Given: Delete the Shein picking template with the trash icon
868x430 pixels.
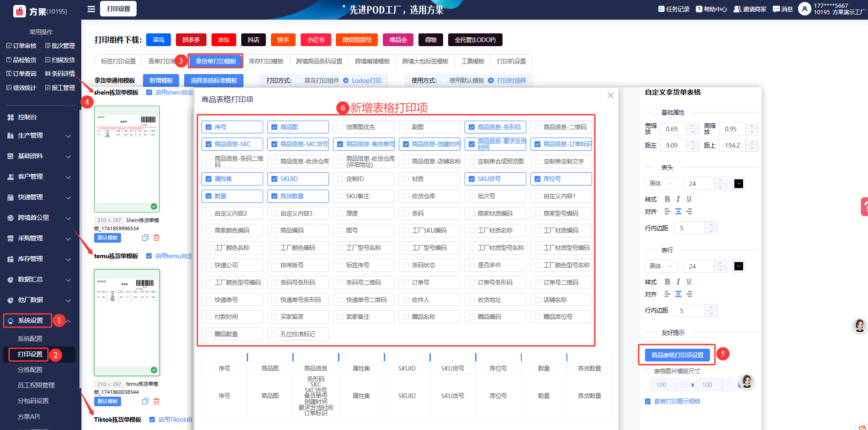Looking at the screenshot, I should pos(156,238).
